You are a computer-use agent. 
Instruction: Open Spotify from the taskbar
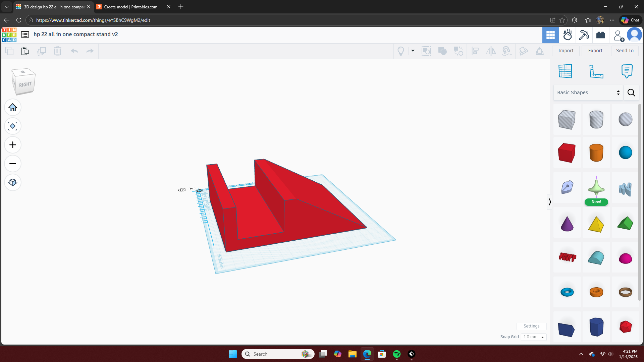point(397,354)
